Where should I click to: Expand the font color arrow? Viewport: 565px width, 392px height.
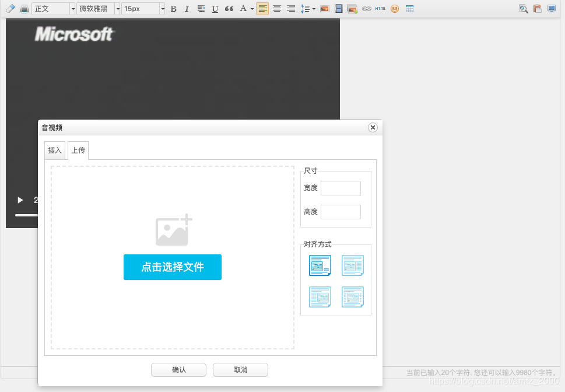click(252, 9)
